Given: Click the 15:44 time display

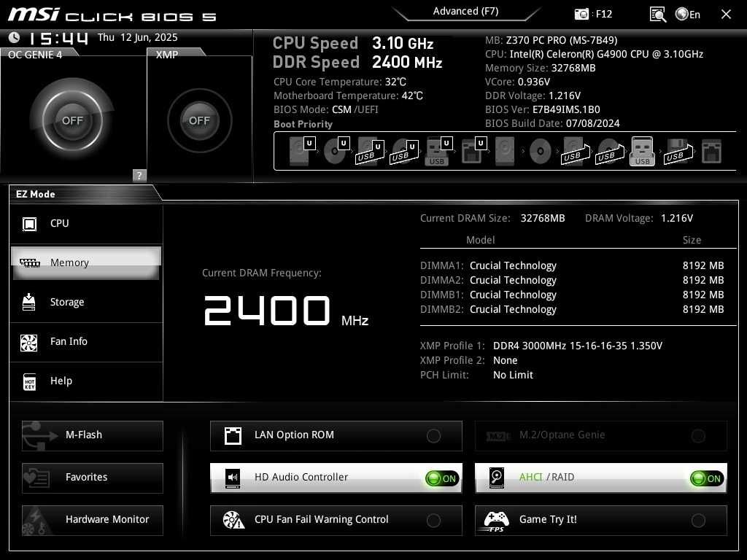Looking at the screenshot, I should (x=58, y=38).
